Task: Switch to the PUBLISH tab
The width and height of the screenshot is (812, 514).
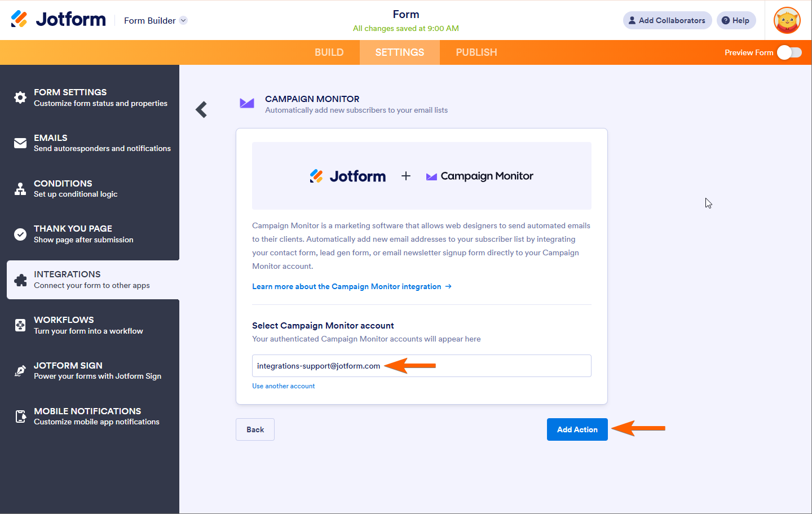Action: (x=476, y=52)
